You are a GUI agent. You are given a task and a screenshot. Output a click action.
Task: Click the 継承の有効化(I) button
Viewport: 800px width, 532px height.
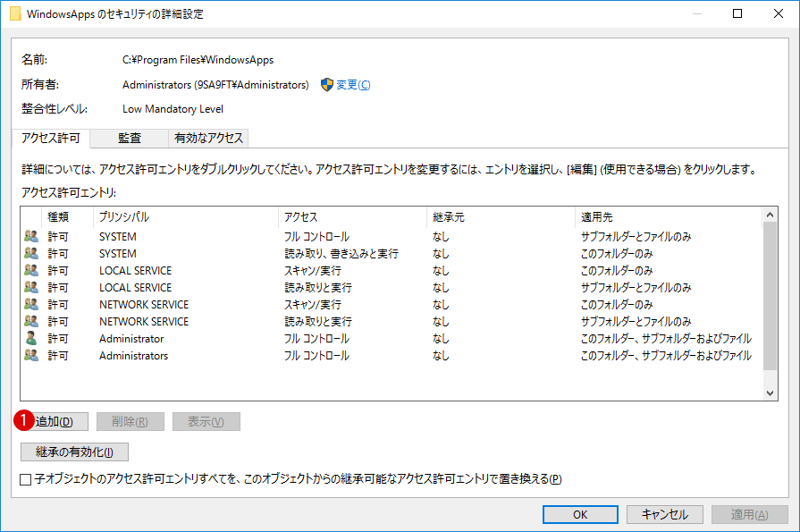74,452
